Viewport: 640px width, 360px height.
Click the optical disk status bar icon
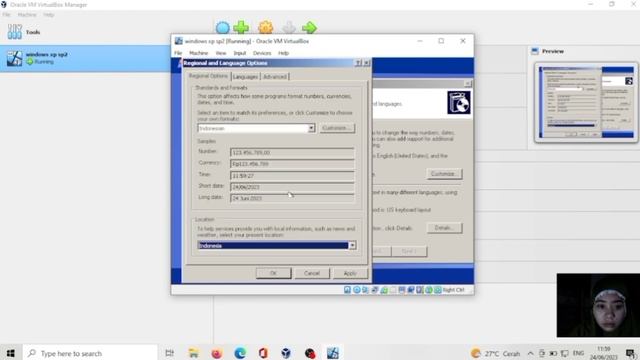(x=356, y=290)
